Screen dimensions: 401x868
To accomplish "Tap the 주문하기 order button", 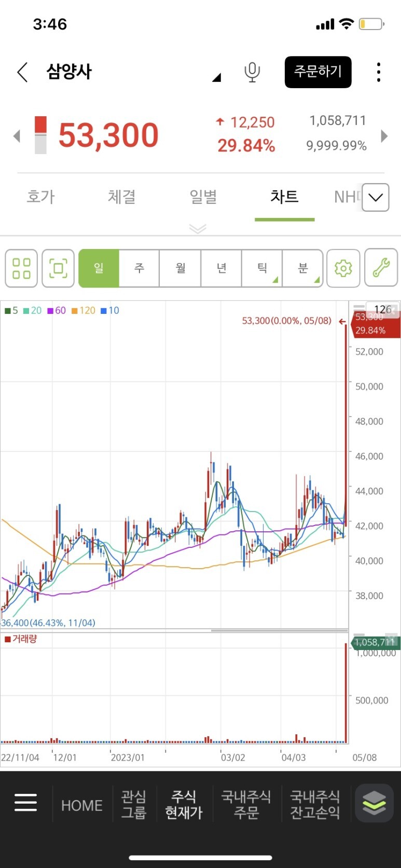I will (x=318, y=72).
